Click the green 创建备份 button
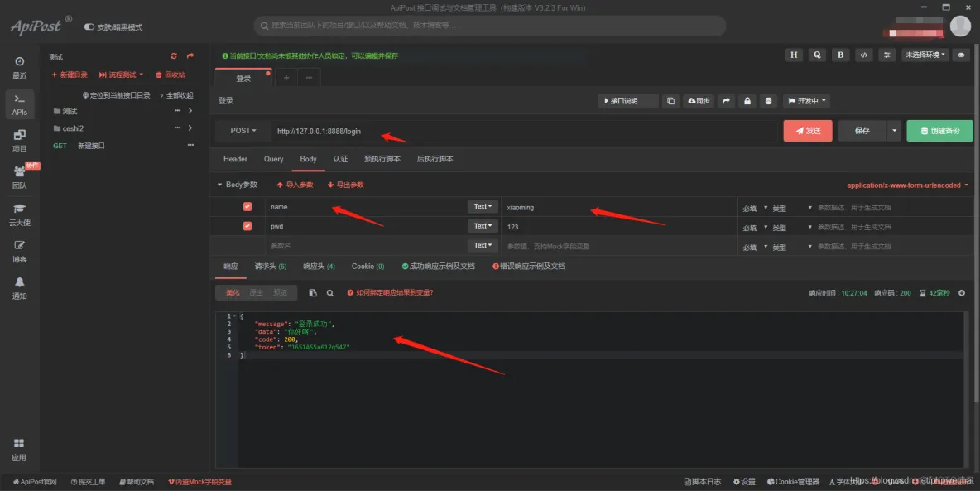 point(939,131)
